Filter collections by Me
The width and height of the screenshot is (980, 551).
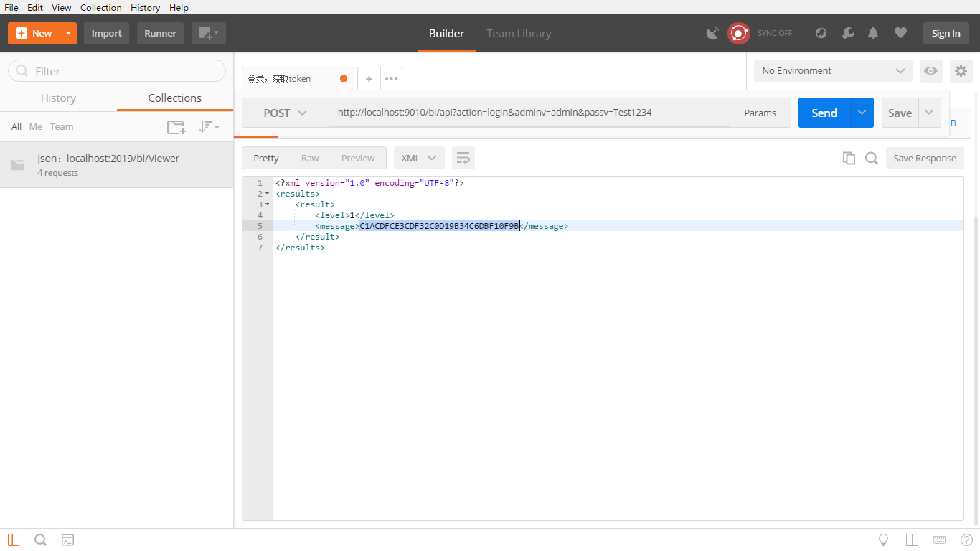36,127
